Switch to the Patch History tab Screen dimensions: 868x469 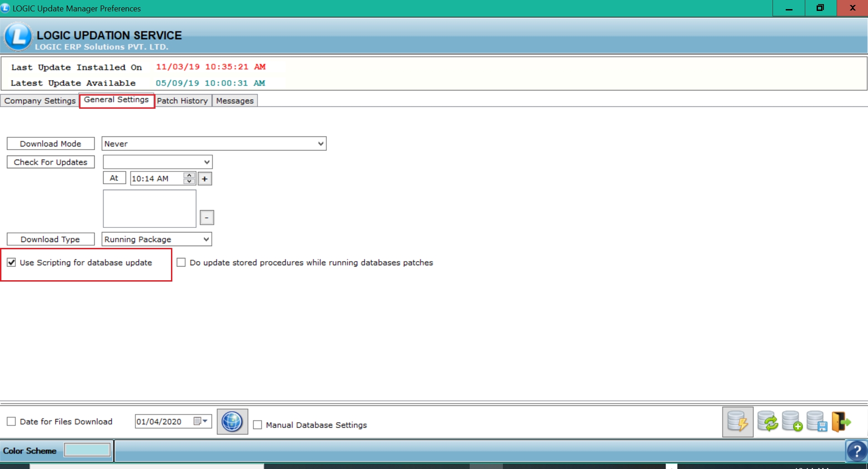coord(182,101)
